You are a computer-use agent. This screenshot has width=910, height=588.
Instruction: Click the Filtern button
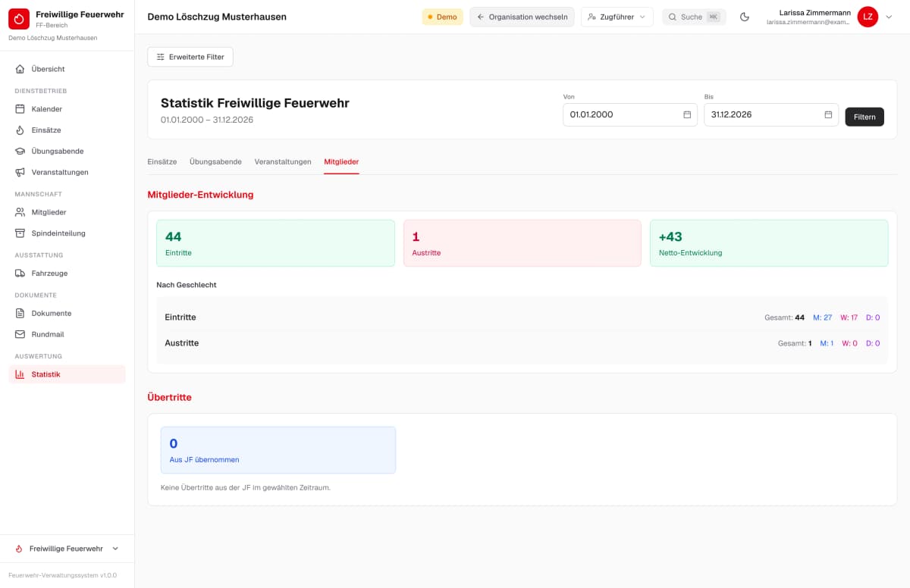(x=864, y=117)
